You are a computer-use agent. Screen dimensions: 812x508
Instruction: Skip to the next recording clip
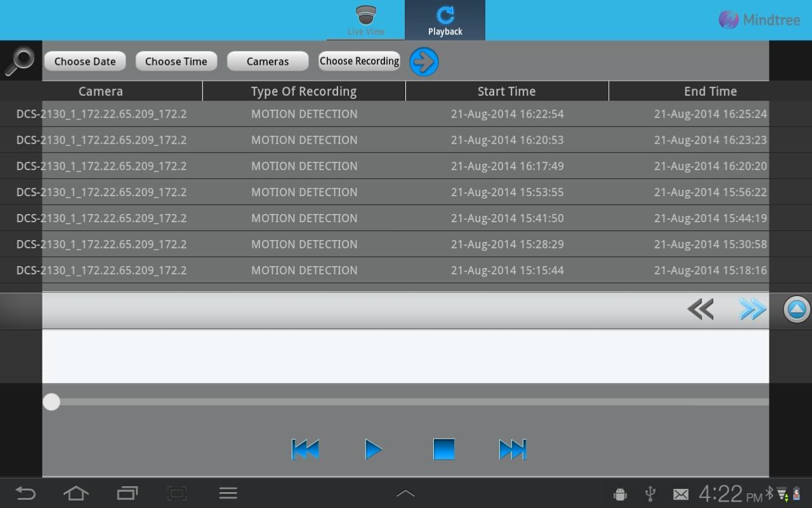(513, 449)
